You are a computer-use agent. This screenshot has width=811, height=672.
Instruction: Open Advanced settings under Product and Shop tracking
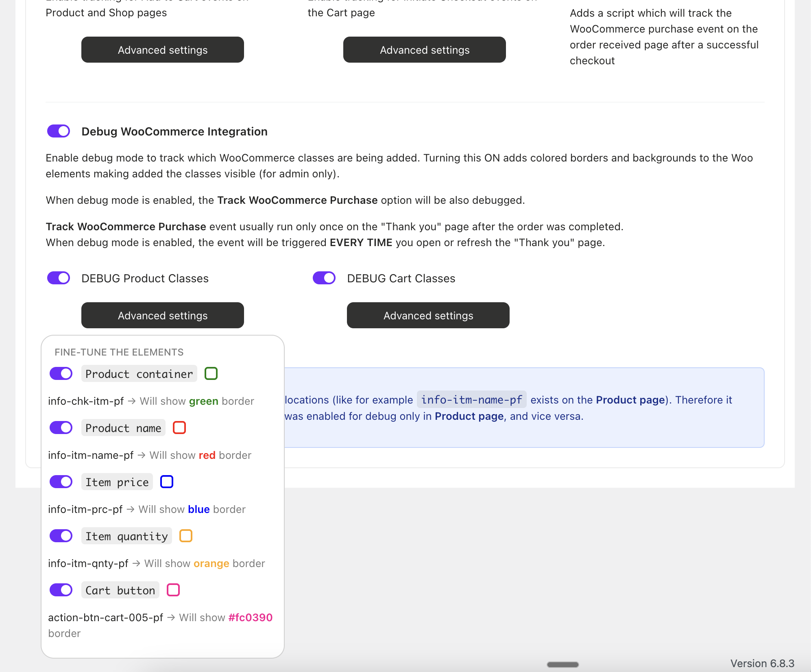[162, 50]
